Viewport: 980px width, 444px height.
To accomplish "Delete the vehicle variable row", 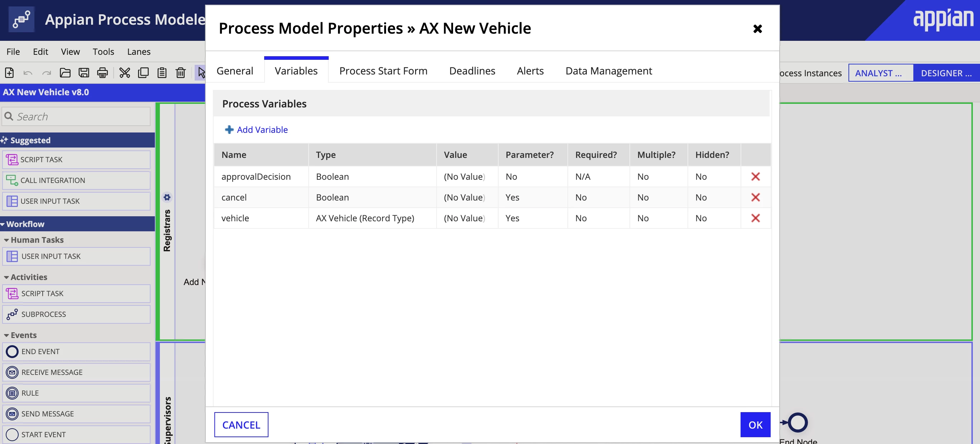I will pos(755,218).
